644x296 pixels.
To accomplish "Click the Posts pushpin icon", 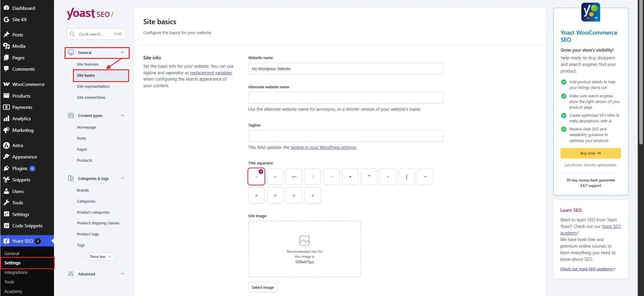I will point(6,35).
